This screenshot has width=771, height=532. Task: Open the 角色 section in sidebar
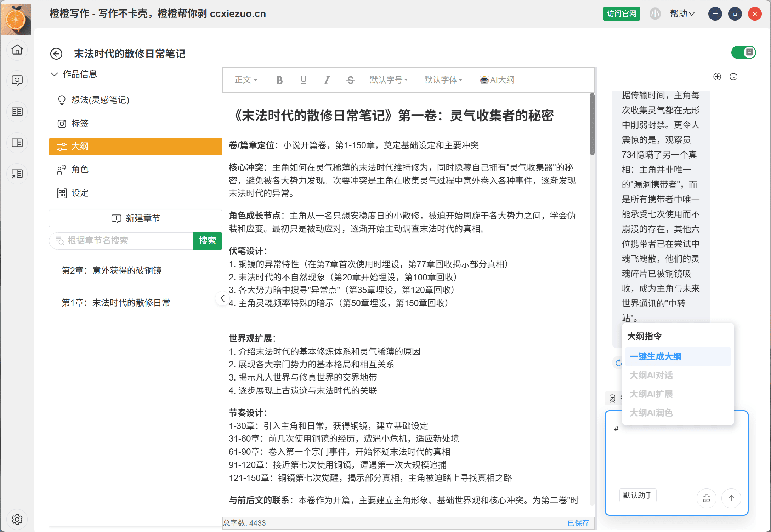(x=80, y=169)
